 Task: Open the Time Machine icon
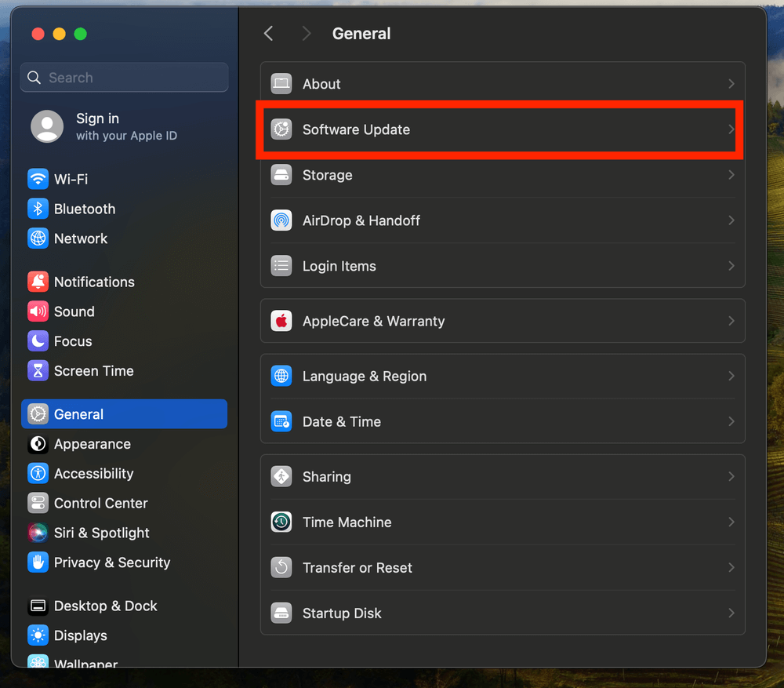[x=281, y=522]
